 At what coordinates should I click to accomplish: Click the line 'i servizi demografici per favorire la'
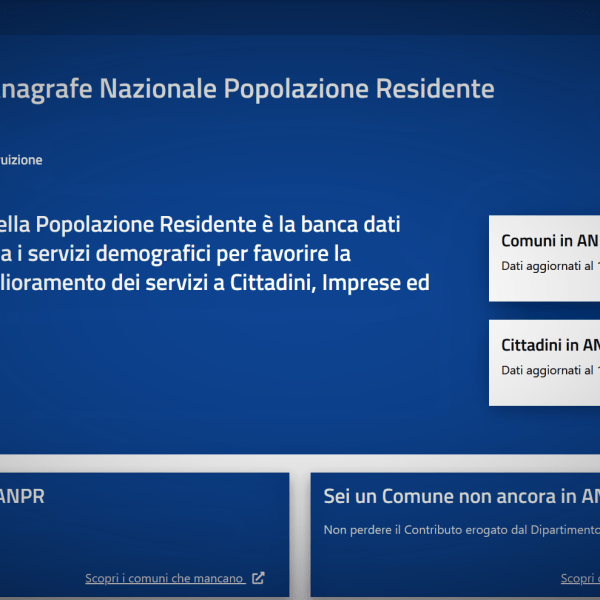click(184, 254)
